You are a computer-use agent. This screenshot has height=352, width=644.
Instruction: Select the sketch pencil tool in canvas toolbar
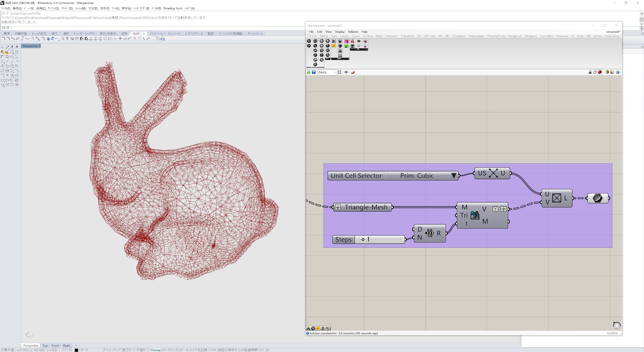tap(353, 72)
